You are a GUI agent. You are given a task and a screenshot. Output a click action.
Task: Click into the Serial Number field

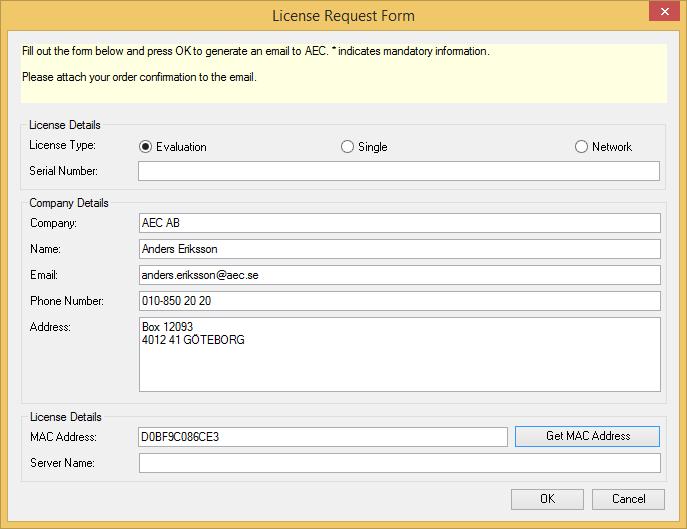tap(399, 171)
